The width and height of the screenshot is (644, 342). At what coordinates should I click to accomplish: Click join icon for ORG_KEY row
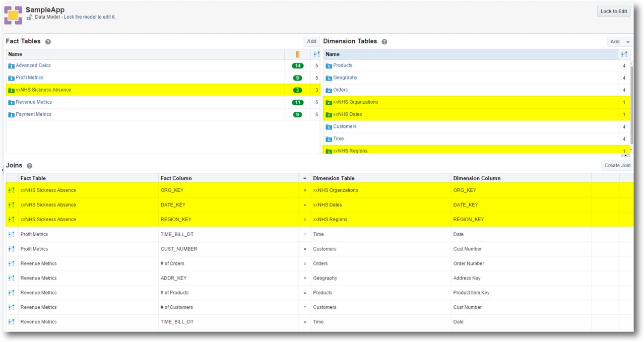coord(12,190)
